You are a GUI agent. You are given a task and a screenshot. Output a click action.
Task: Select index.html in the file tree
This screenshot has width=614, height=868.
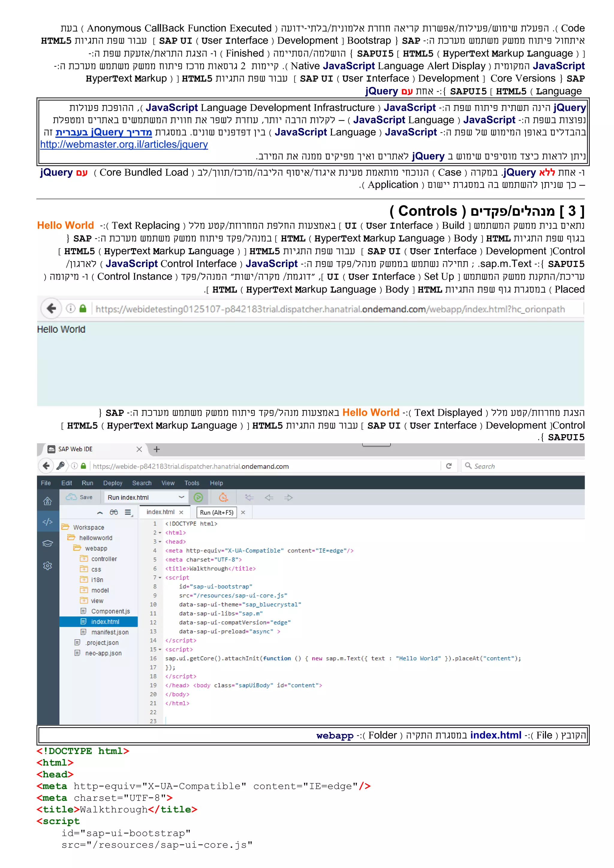[x=98, y=622]
